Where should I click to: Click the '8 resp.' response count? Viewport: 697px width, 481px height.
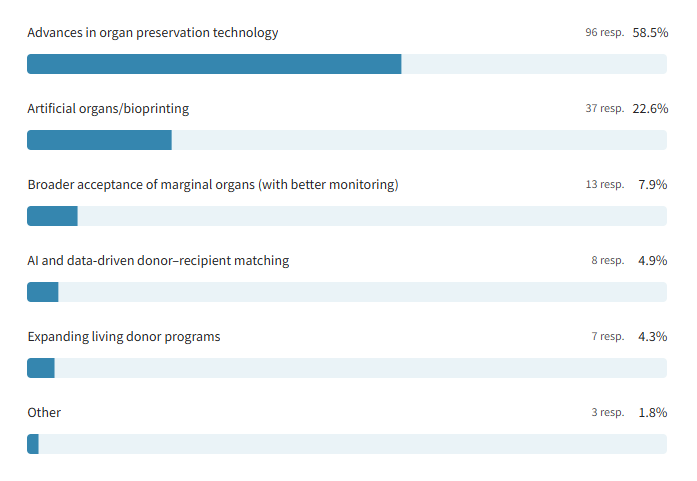tap(608, 261)
